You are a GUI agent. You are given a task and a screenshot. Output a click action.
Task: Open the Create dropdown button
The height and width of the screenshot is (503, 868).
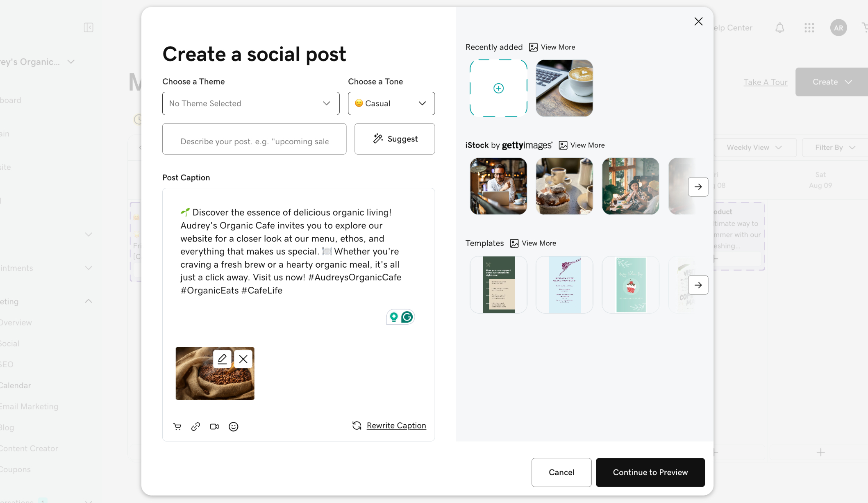pos(832,82)
